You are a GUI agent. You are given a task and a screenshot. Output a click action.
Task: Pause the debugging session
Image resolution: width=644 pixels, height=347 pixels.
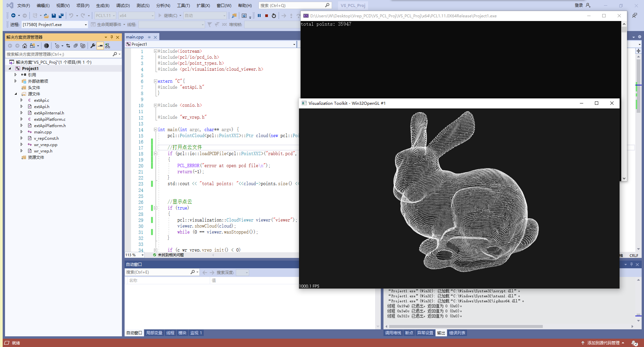259,16
